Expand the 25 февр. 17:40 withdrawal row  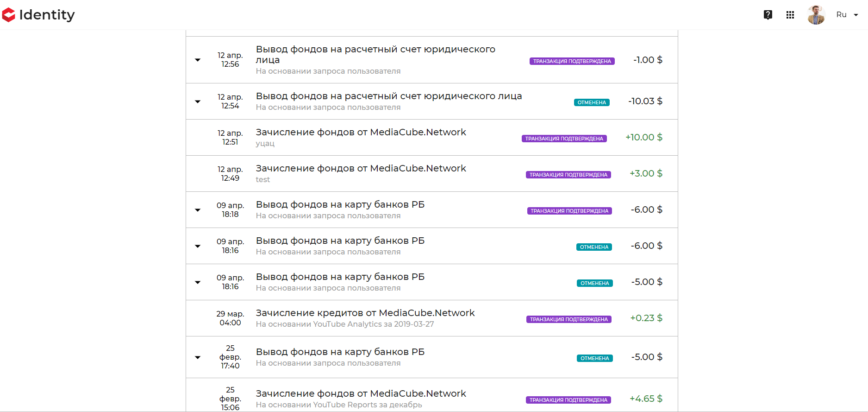198,357
